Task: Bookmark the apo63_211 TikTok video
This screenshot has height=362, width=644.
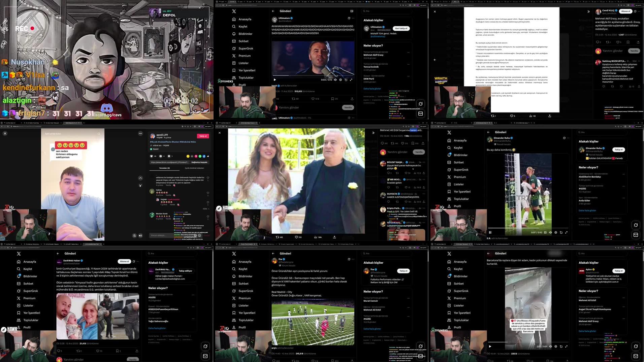Action: 169,156
